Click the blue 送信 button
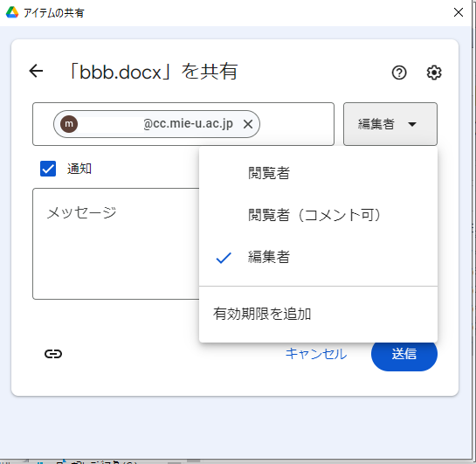 click(404, 355)
